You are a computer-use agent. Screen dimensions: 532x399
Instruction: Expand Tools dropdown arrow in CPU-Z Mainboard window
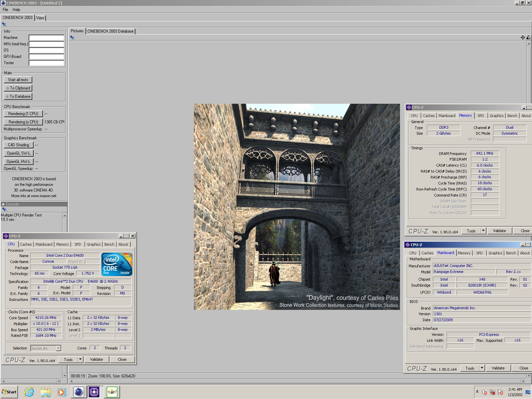click(482, 368)
